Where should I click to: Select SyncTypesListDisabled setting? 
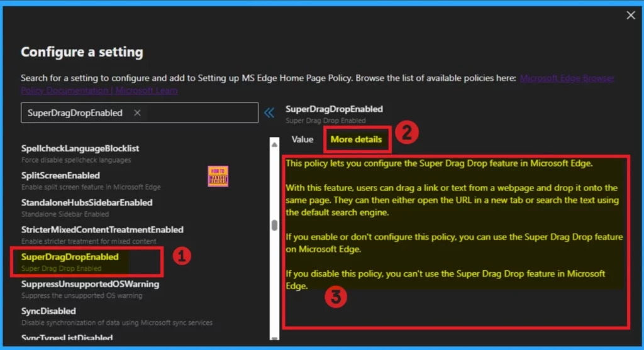pyautogui.click(x=67, y=337)
